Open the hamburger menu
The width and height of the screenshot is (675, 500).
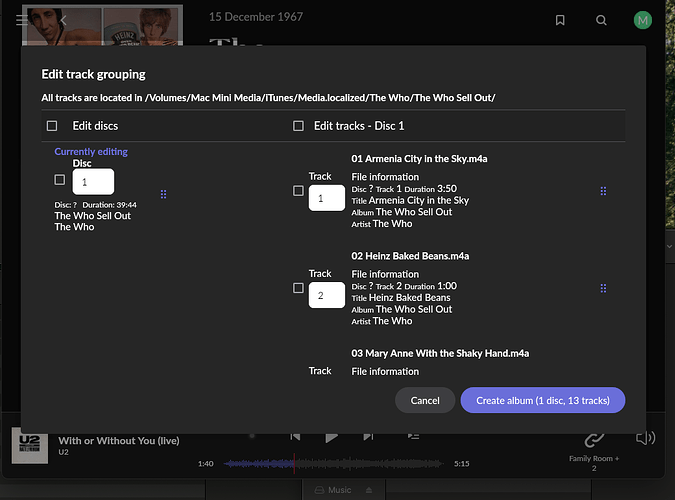pyautogui.click(x=22, y=20)
